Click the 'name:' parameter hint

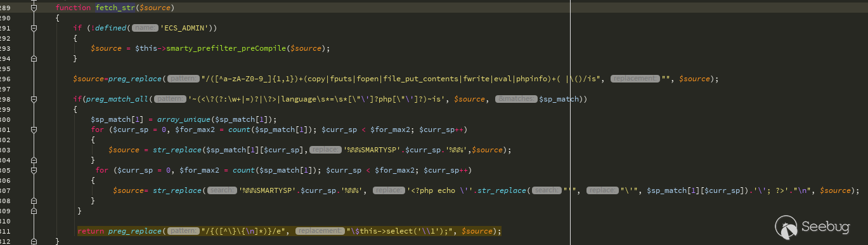point(145,28)
